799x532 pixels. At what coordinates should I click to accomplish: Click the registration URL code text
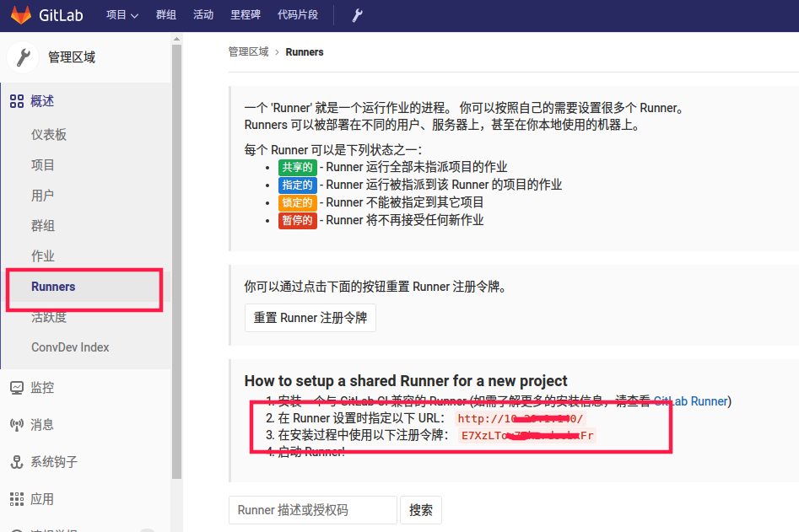pyautogui.click(x=521, y=419)
